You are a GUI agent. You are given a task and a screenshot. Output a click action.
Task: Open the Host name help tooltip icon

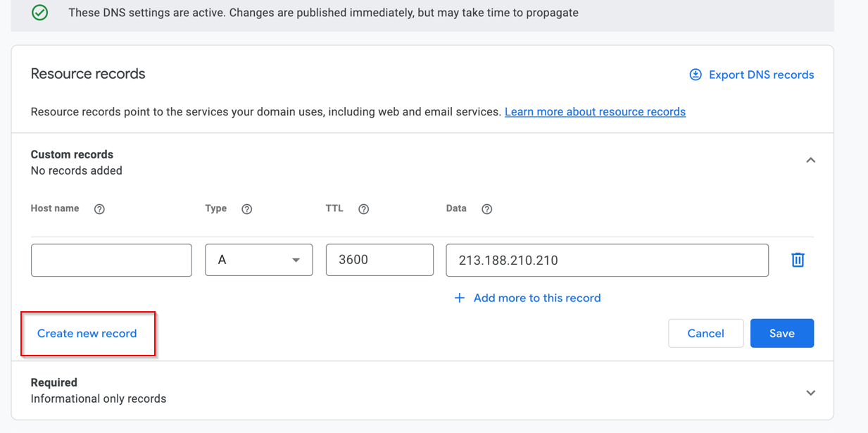[x=99, y=209]
